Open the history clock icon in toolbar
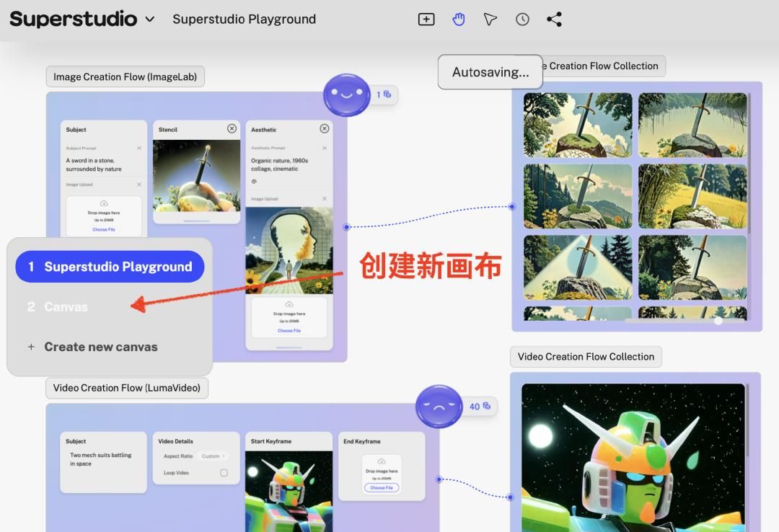Viewport: 779px width, 532px height. 523,19
